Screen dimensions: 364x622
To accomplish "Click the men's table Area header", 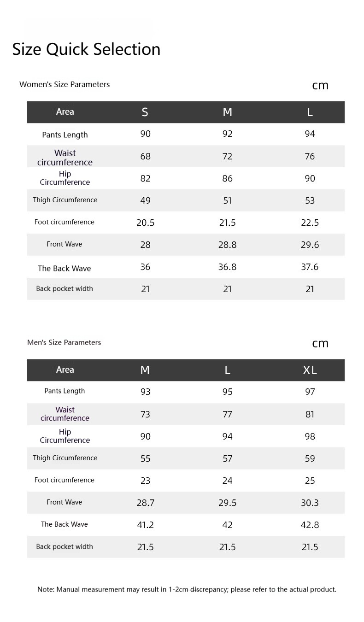I will pos(65,370).
